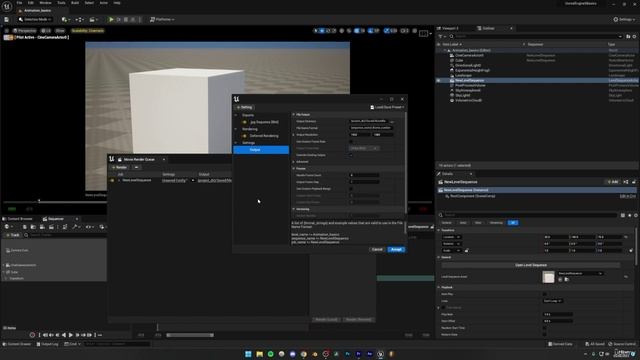640x360 pixels.
Task: Open the Selection Mode dropdown
Action: (x=35, y=20)
